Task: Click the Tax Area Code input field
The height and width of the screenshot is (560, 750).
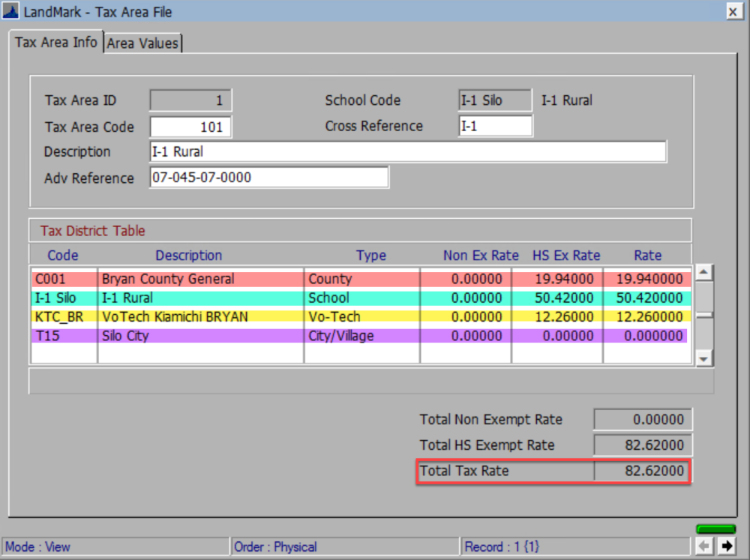Action: point(190,127)
